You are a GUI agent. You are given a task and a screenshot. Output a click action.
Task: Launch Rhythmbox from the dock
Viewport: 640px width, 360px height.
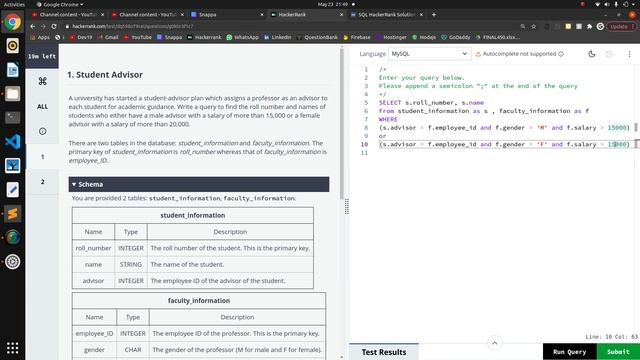click(13, 46)
